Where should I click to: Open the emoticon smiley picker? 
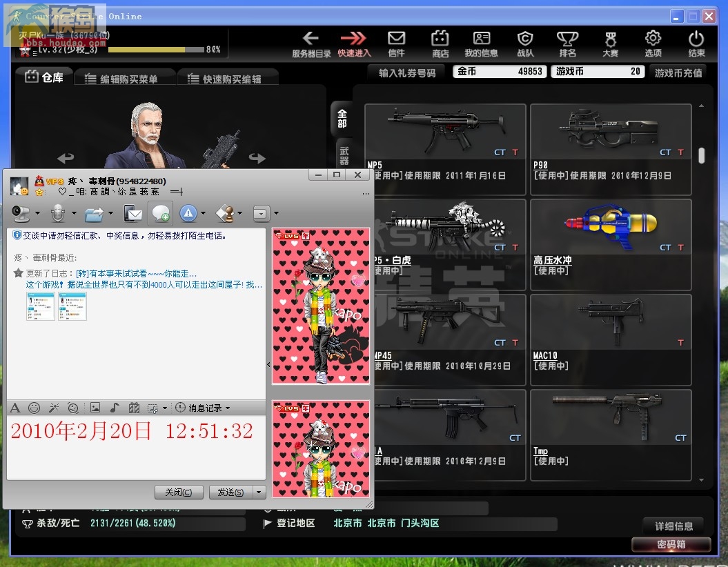tap(34, 408)
